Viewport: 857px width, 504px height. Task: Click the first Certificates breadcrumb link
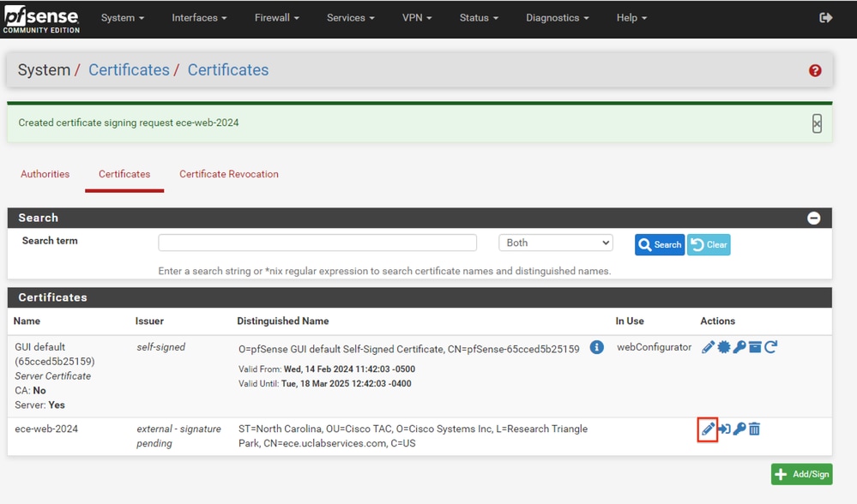pyautogui.click(x=129, y=70)
